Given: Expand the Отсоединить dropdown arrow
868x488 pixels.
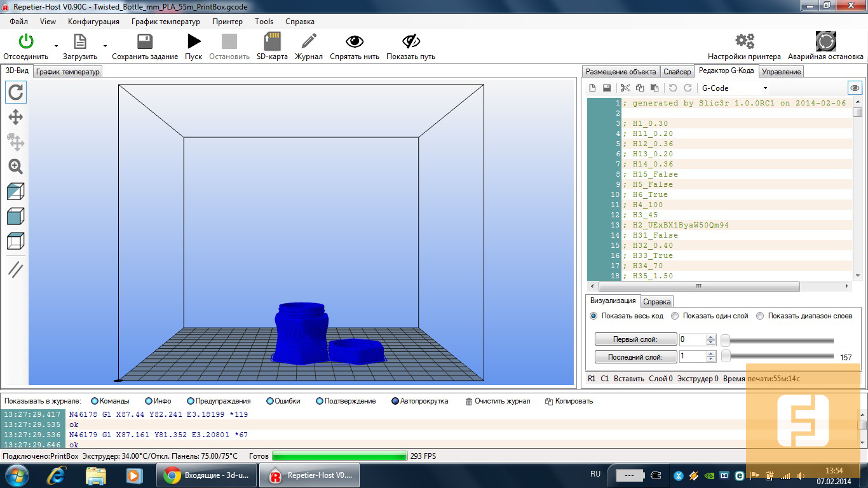Looking at the screenshot, I should [x=56, y=46].
